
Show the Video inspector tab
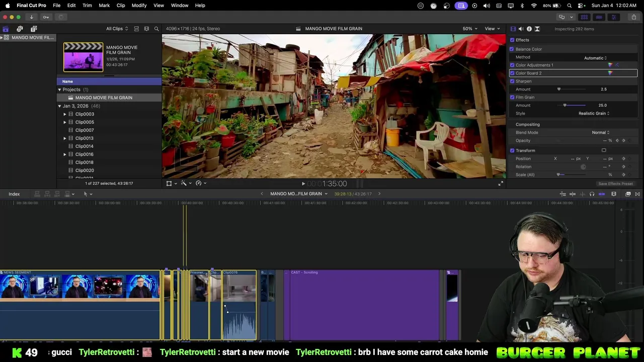513,29
